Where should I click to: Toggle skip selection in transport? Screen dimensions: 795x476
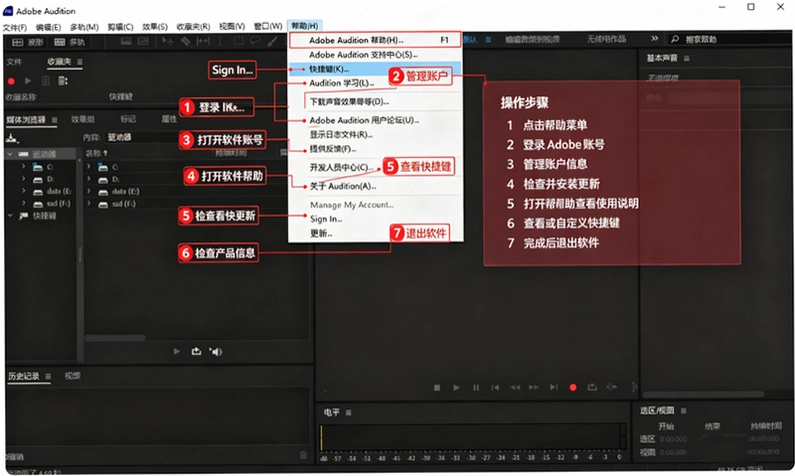pos(612,387)
